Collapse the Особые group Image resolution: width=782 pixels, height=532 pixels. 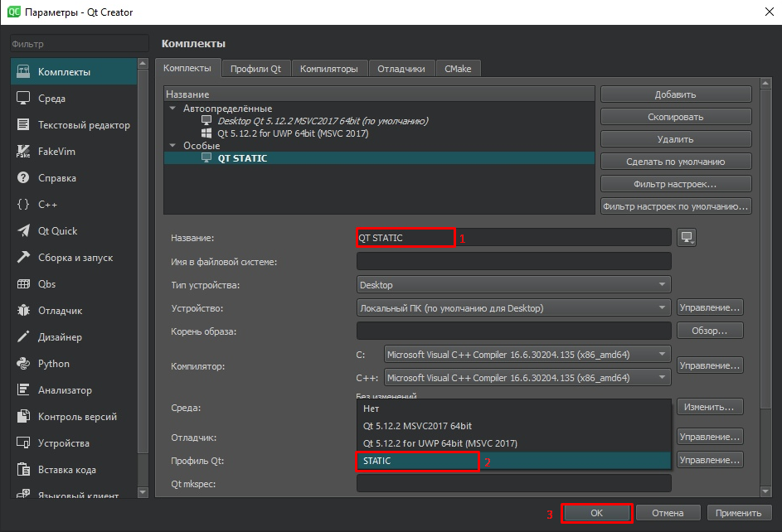172,146
